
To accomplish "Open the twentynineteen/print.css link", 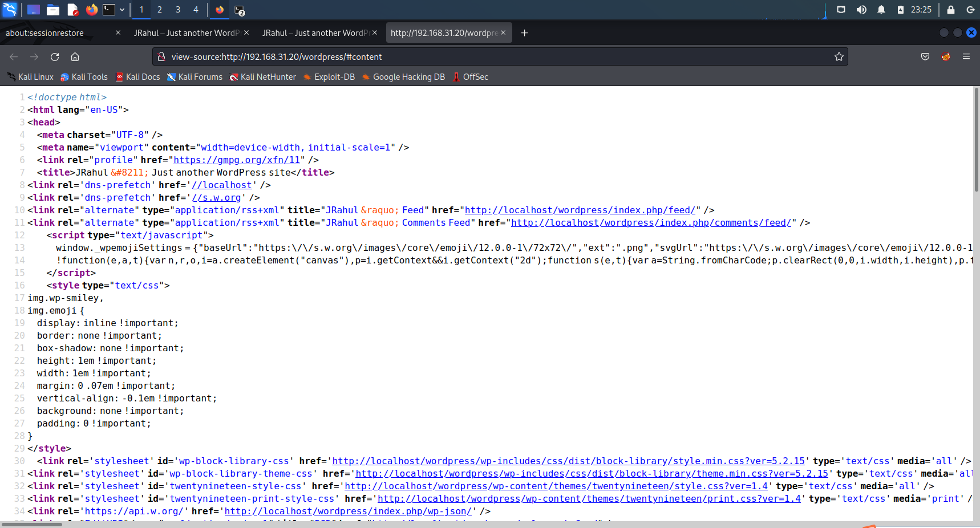I will pyautogui.click(x=589, y=499).
